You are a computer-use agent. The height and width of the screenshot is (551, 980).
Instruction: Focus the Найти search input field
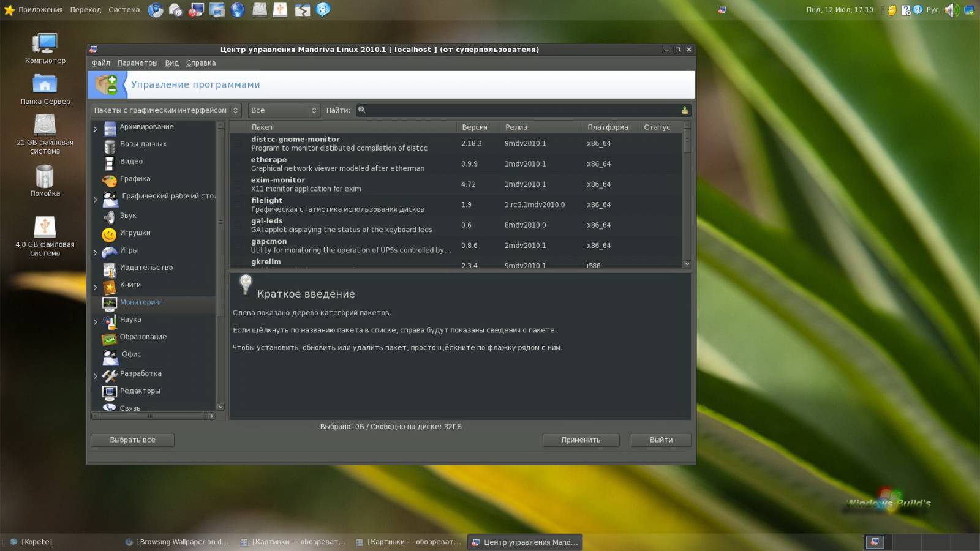click(x=523, y=110)
